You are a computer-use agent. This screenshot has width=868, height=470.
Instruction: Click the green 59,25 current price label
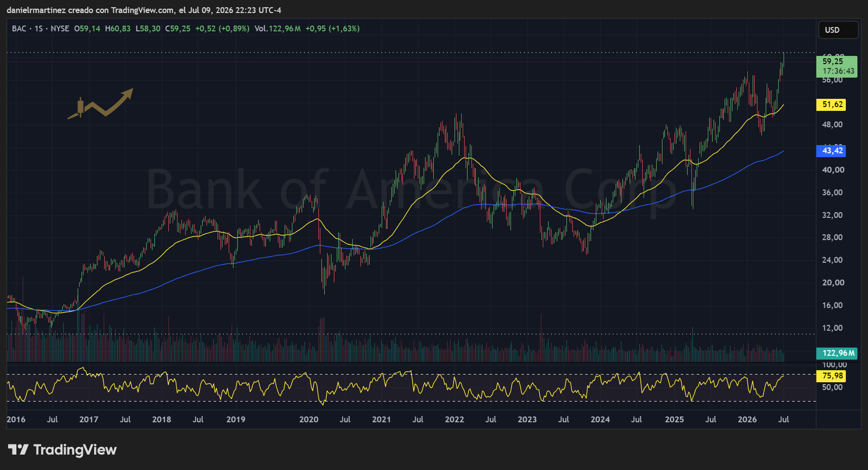point(833,61)
